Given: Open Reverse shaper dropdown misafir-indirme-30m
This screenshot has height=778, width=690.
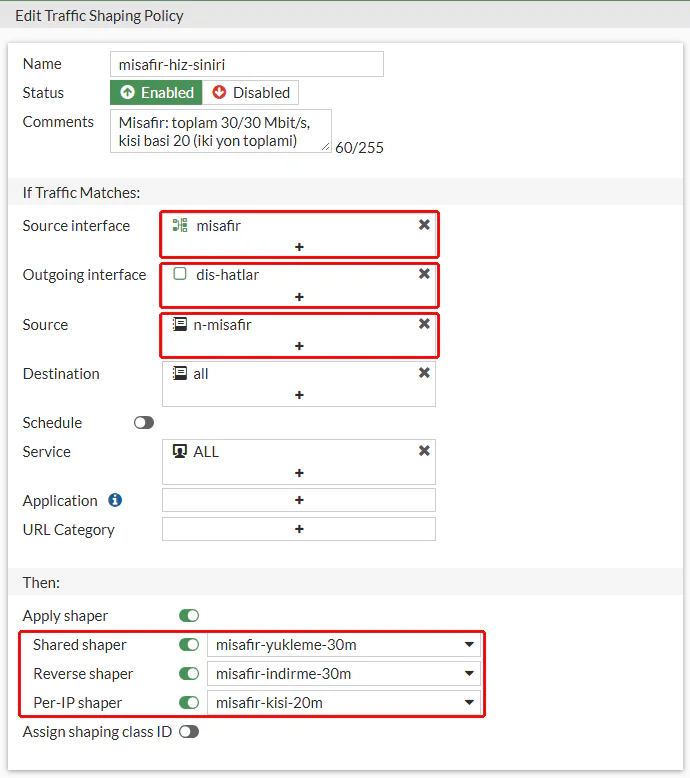Looking at the screenshot, I should click(x=344, y=674).
